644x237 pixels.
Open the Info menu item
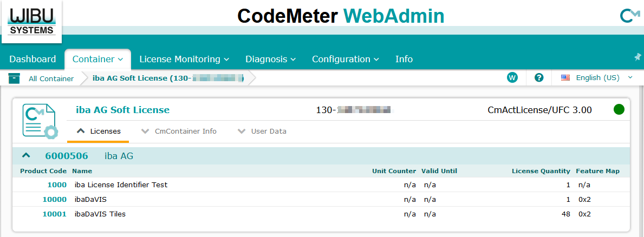pyautogui.click(x=404, y=59)
